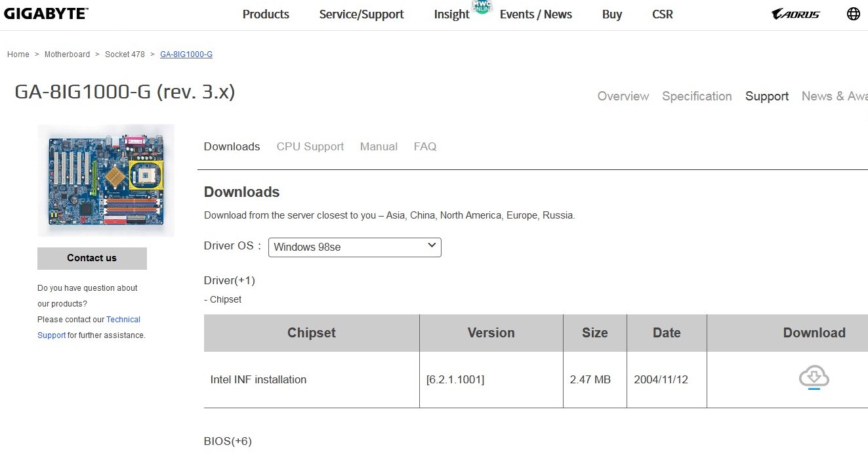This screenshot has height=466, width=868.
Task: Open the FAQ sub-tab
Action: [425, 146]
